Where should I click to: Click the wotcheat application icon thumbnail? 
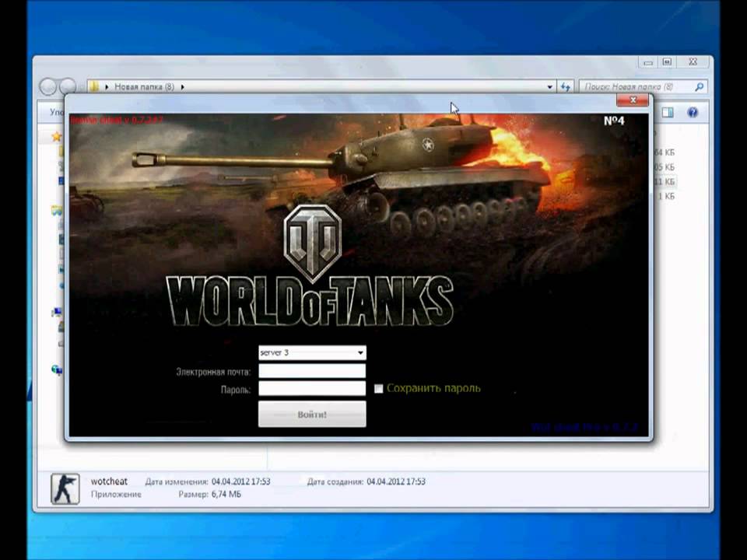tap(65, 488)
